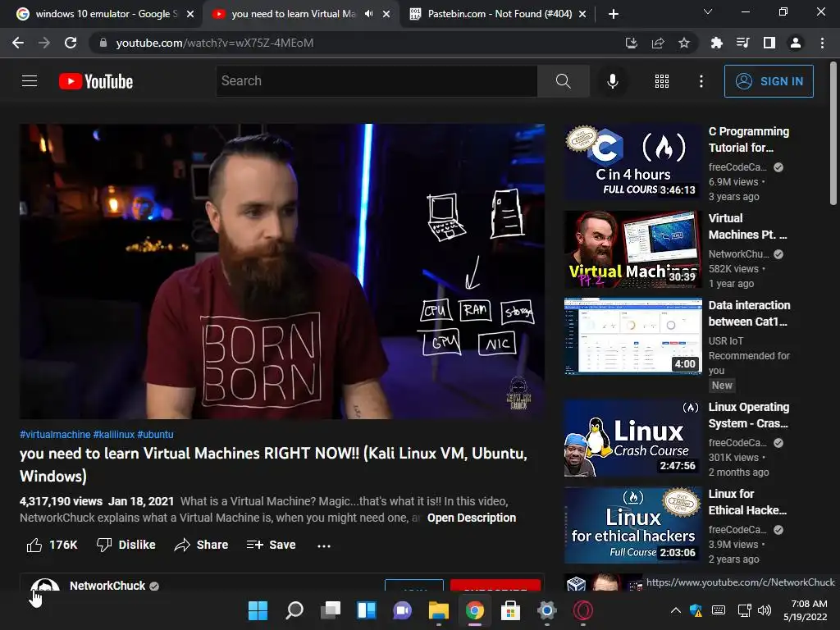840x630 pixels.
Task: Open Chrome three-dot menu
Action: coord(822,43)
